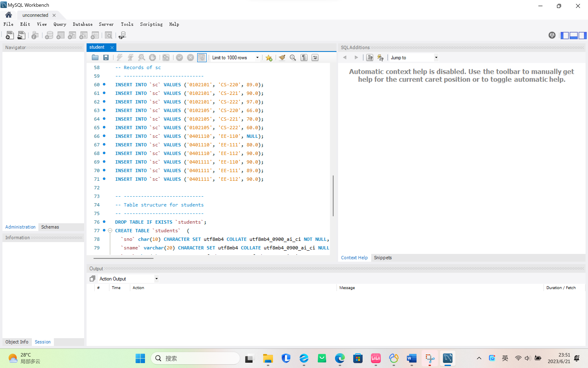
Task: Open the Scripting menu
Action: [151, 24]
